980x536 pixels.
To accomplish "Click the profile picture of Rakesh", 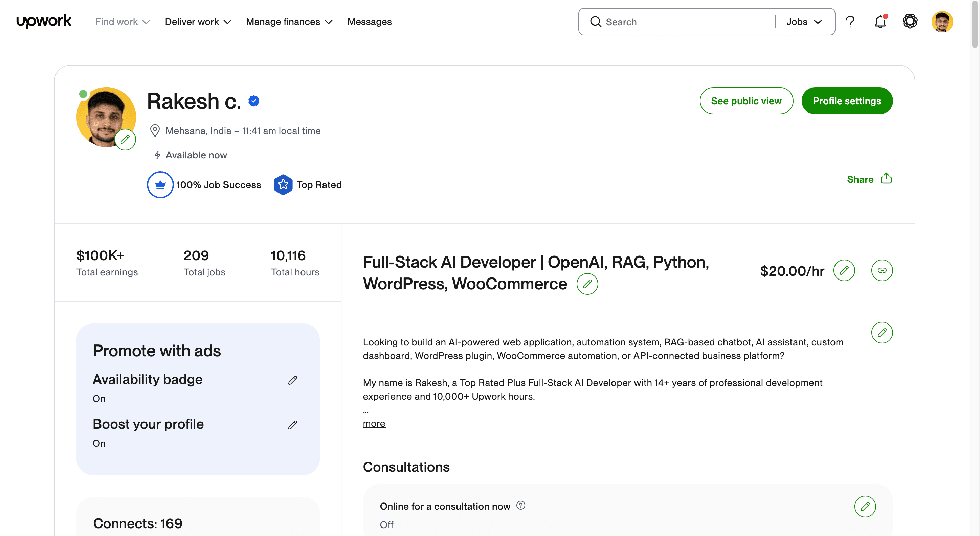I will pyautogui.click(x=106, y=117).
